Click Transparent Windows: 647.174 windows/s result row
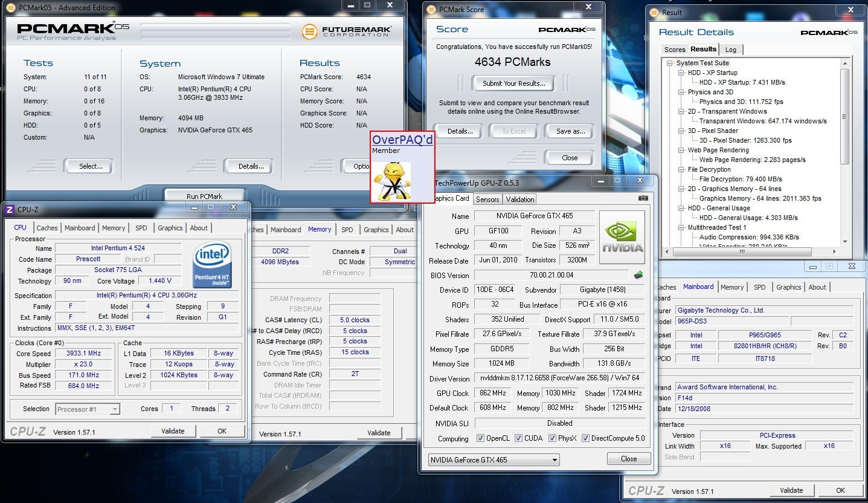The image size is (868, 503). (x=763, y=121)
